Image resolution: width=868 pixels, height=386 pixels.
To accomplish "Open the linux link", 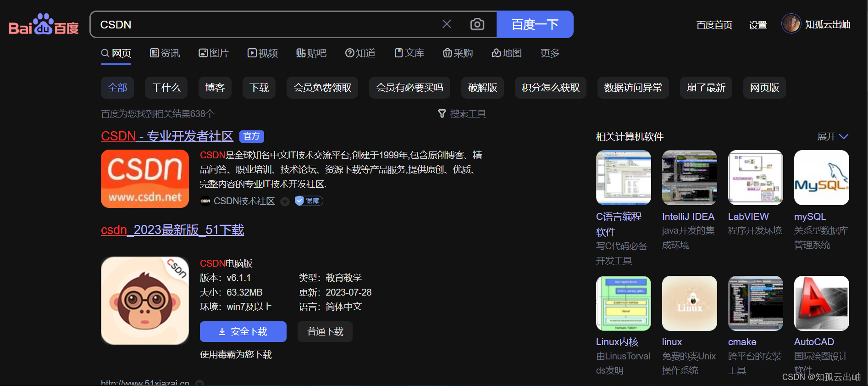I will [672, 342].
